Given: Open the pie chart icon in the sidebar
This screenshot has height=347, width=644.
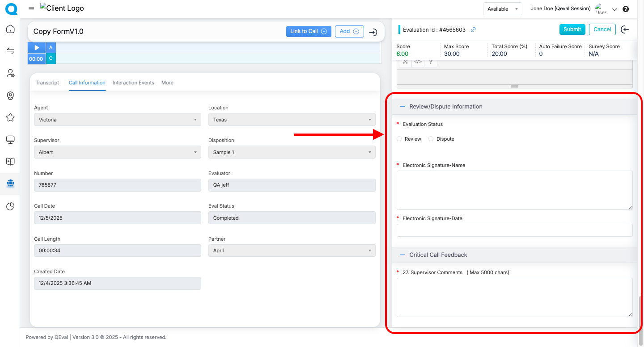Looking at the screenshot, I should pos(10,206).
